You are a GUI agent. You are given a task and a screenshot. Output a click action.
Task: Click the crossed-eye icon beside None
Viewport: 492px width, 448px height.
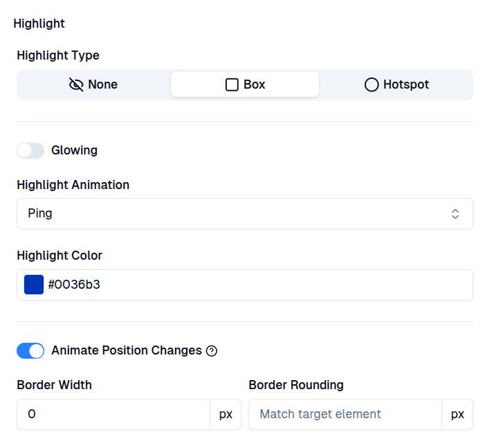(x=76, y=84)
